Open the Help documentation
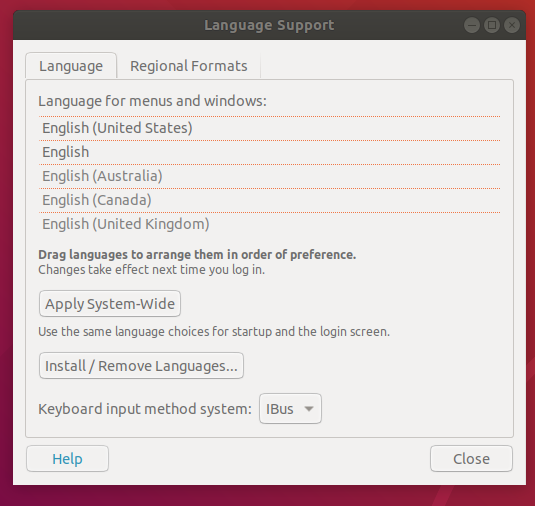Screen dimensions: 535x506 click(x=68, y=459)
